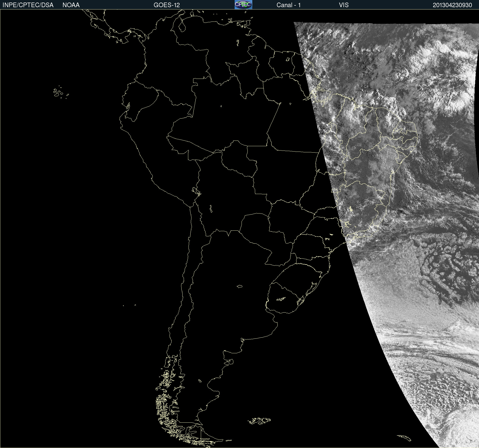Click the CPTEC logo in the header
The image size is (479, 448).
click(243, 5)
